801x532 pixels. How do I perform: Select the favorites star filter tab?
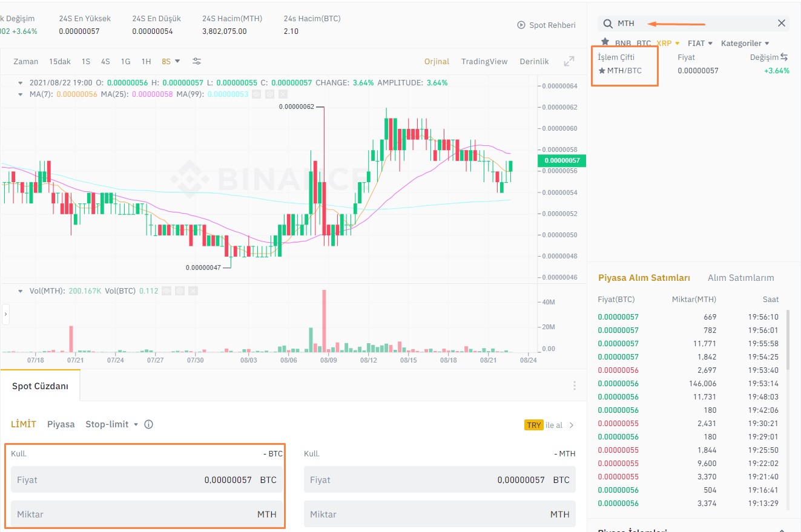(x=605, y=43)
